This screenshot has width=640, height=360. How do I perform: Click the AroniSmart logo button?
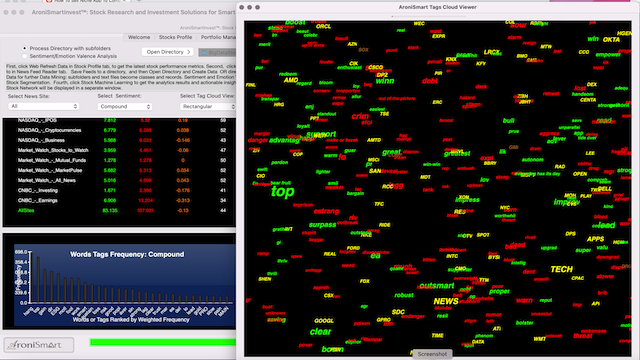click(x=39, y=345)
